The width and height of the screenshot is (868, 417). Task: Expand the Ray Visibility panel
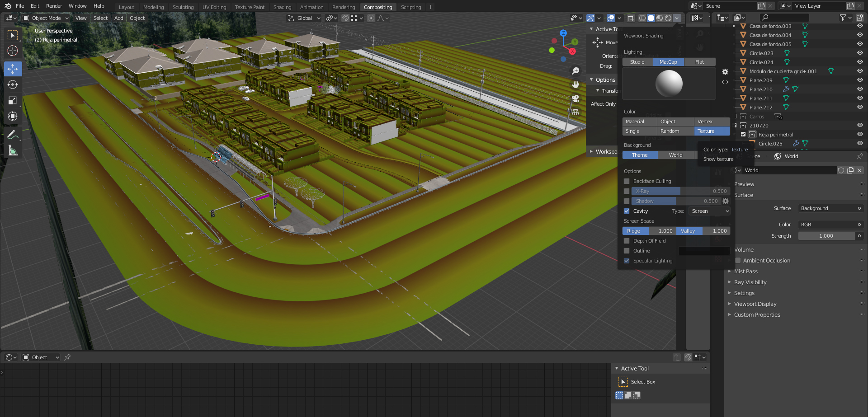[x=750, y=282]
